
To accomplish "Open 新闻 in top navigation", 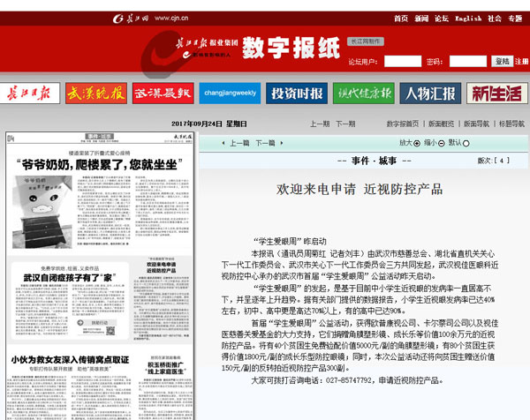I will 421,19.
